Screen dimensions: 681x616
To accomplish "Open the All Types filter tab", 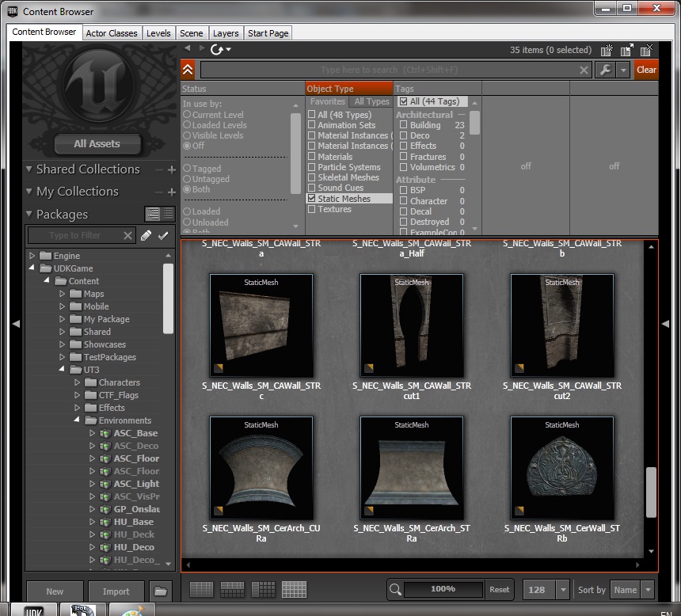I will [x=371, y=101].
